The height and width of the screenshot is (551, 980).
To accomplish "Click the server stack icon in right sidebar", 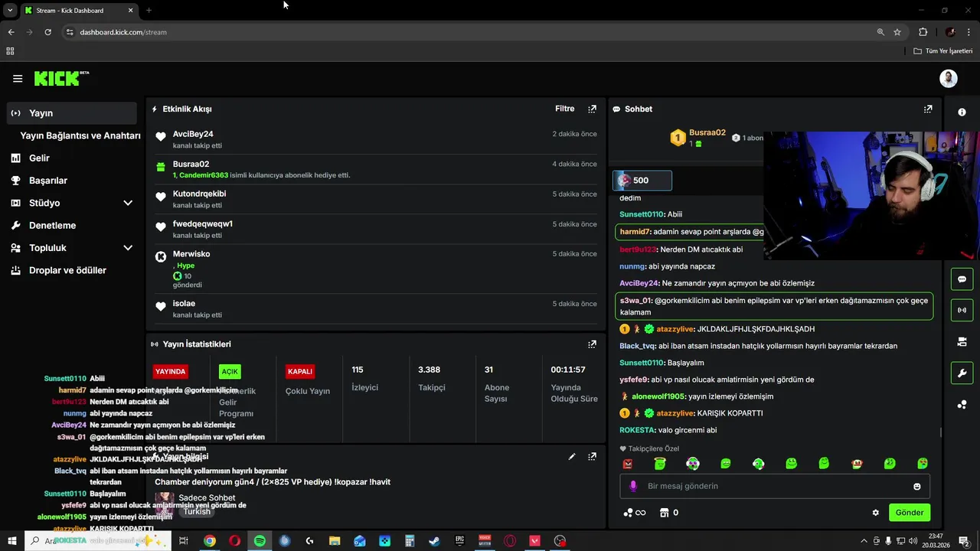I will (962, 341).
